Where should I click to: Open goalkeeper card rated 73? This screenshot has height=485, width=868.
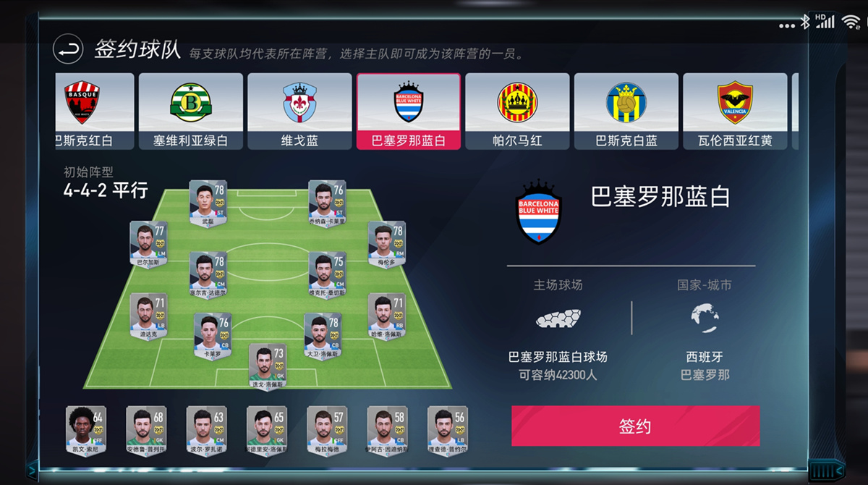point(268,367)
